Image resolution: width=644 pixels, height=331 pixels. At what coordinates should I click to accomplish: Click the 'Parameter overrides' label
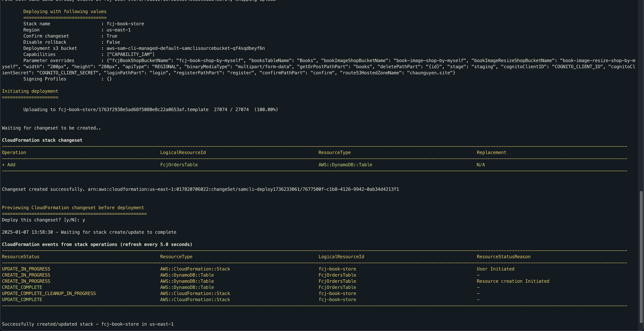point(49,61)
